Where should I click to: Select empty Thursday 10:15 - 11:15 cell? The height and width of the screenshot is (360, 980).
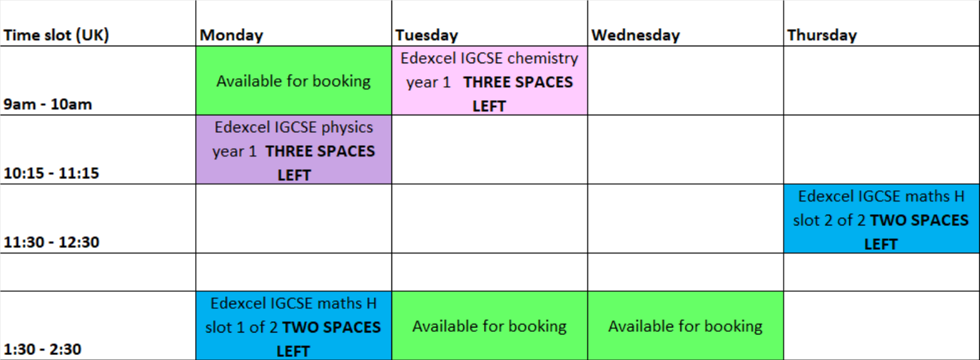click(x=881, y=150)
